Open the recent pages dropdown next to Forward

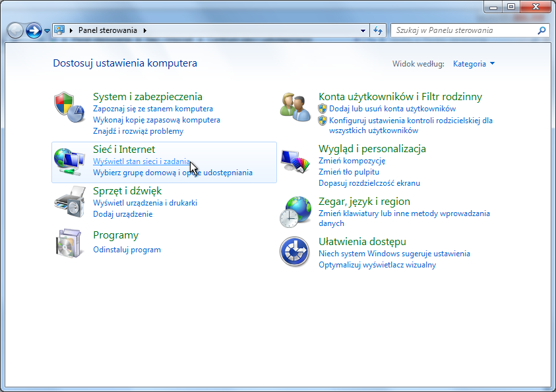pyautogui.click(x=47, y=31)
